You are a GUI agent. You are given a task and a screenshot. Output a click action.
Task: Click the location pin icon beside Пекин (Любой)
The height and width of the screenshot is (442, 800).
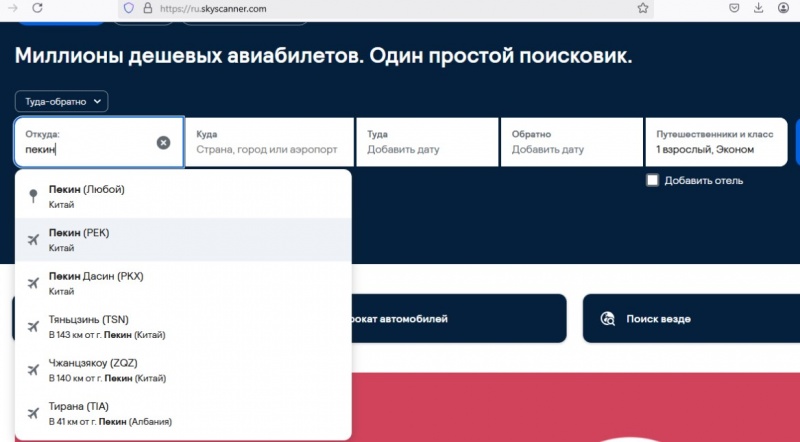pos(33,196)
